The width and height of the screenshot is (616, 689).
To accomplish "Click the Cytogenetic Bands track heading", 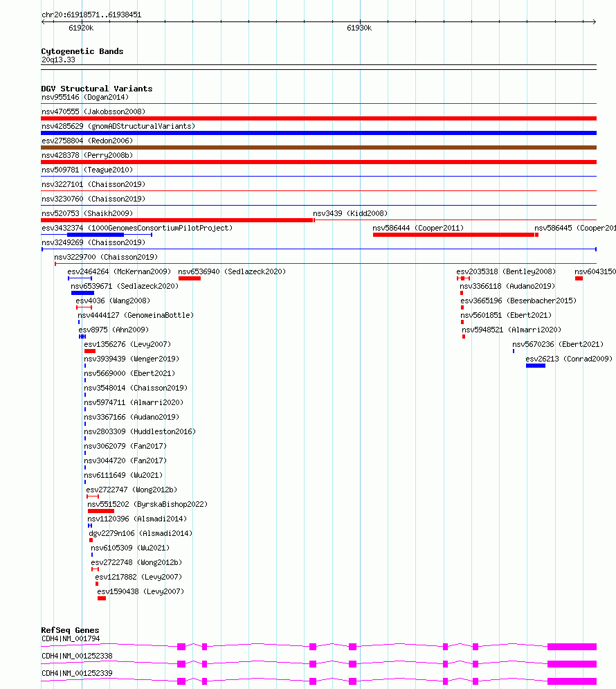I will point(82,51).
